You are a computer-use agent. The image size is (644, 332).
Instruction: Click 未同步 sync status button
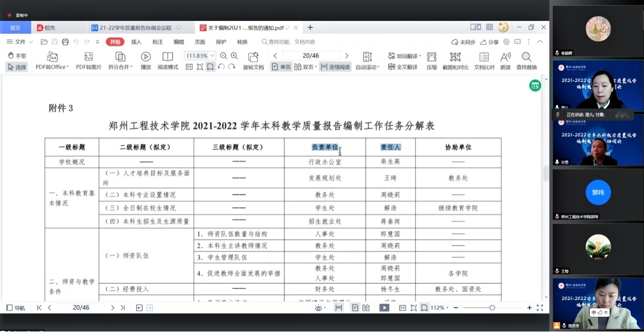tap(463, 42)
